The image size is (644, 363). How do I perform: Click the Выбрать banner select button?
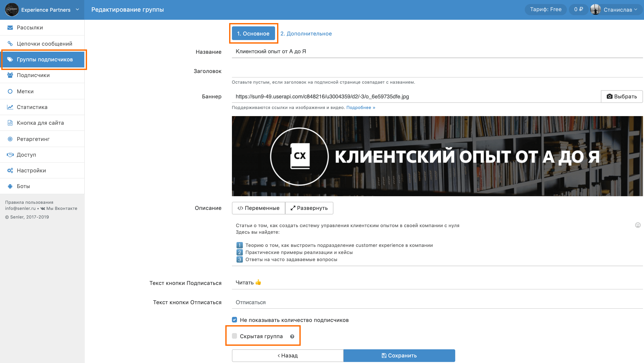[621, 97]
